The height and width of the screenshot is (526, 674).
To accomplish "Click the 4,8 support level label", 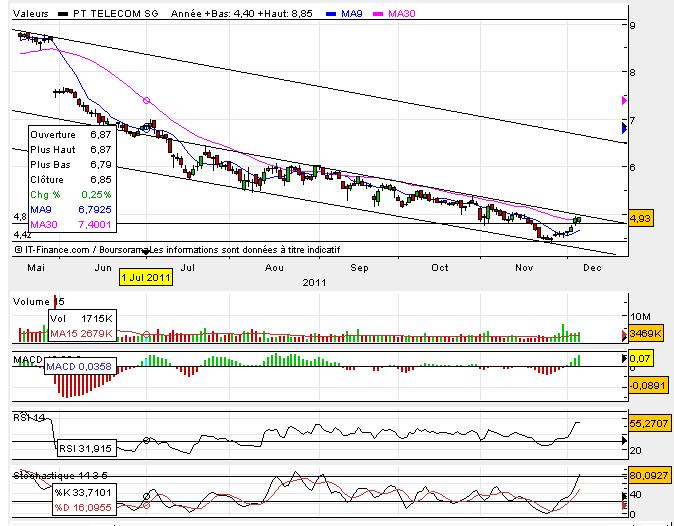I will [x=20, y=217].
